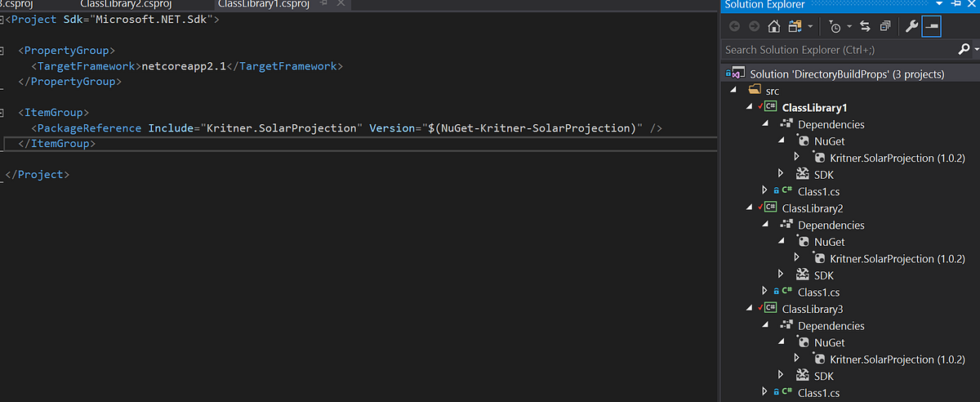
Task: Click the Search Solution Explorer field
Action: [838, 50]
